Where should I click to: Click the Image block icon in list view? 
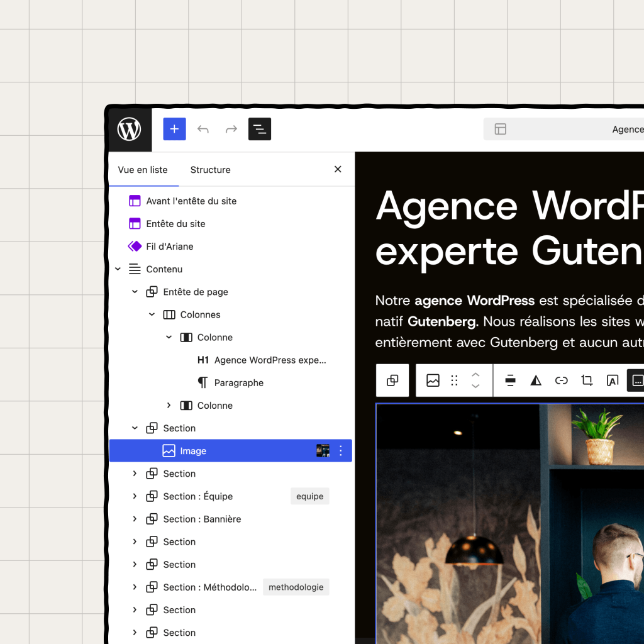(x=169, y=450)
